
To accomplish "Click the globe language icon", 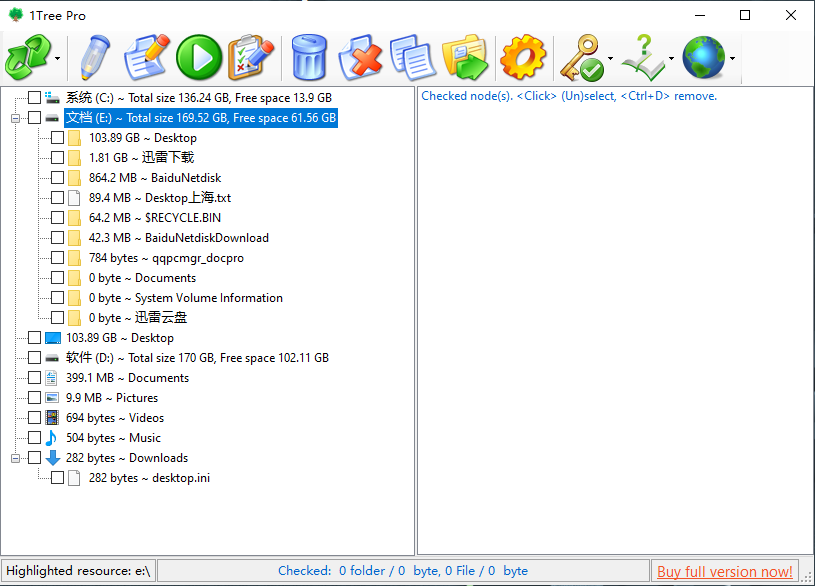I will pos(703,57).
